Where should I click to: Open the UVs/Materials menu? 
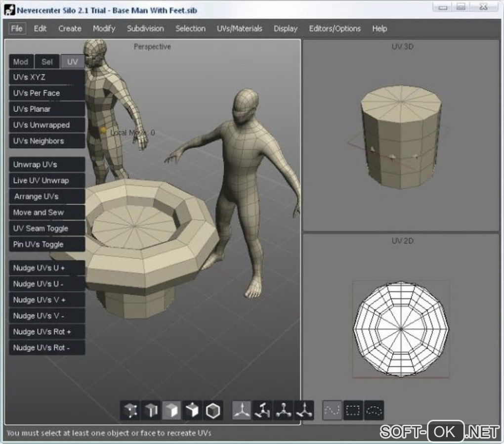point(240,29)
